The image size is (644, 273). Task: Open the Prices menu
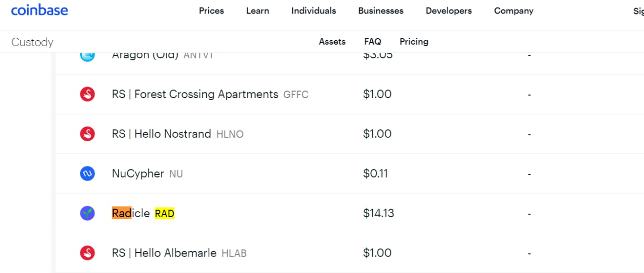pyautogui.click(x=211, y=11)
